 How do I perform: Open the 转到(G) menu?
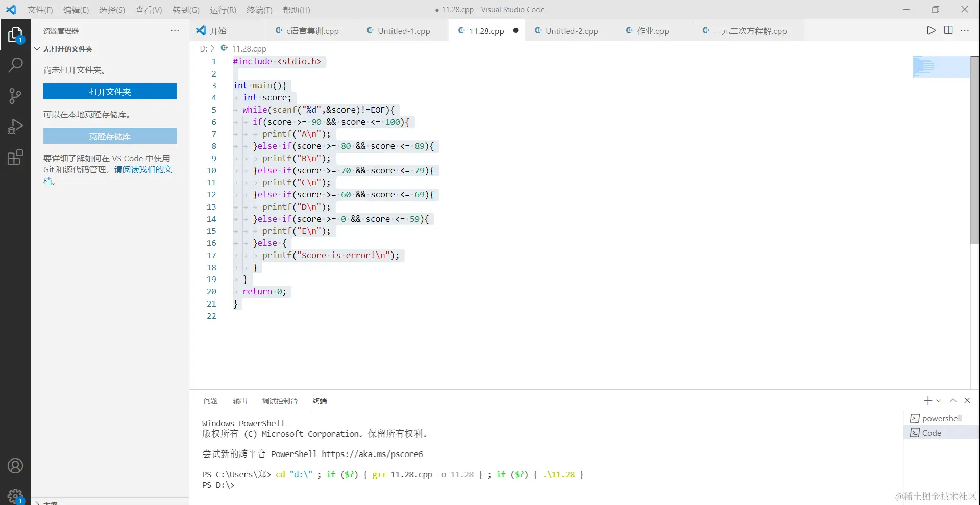coord(186,10)
